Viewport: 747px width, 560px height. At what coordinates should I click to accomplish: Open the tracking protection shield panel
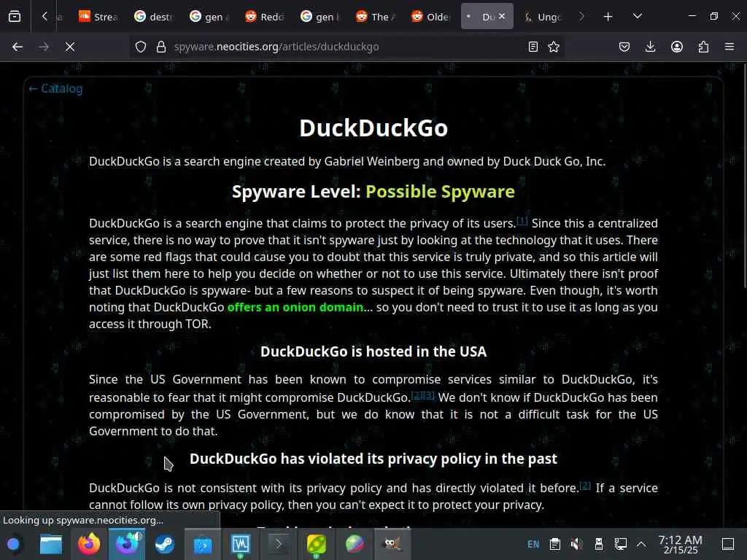coord(141,47)
